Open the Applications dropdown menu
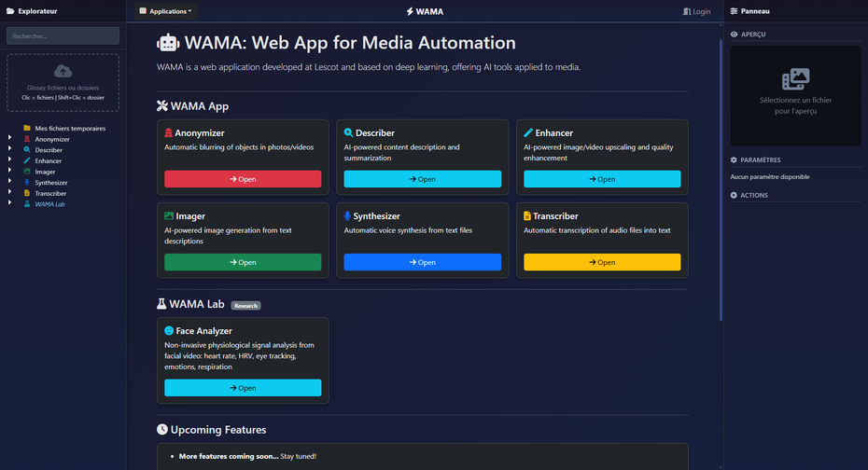This screenshot has width=868, height=470. point(165,11)
